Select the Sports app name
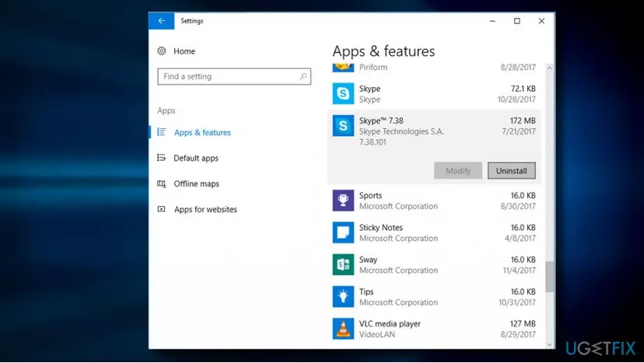 pos(370,195)
